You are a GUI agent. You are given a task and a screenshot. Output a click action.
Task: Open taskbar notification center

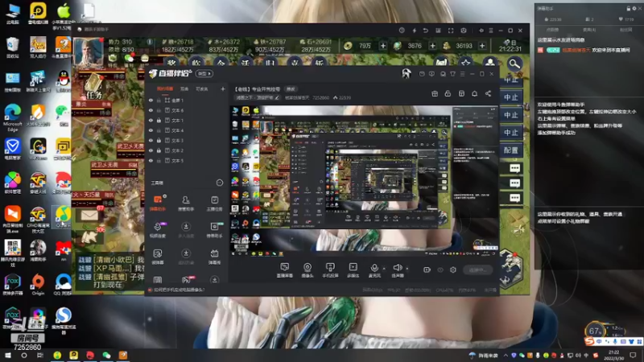(x=633, y=355)
